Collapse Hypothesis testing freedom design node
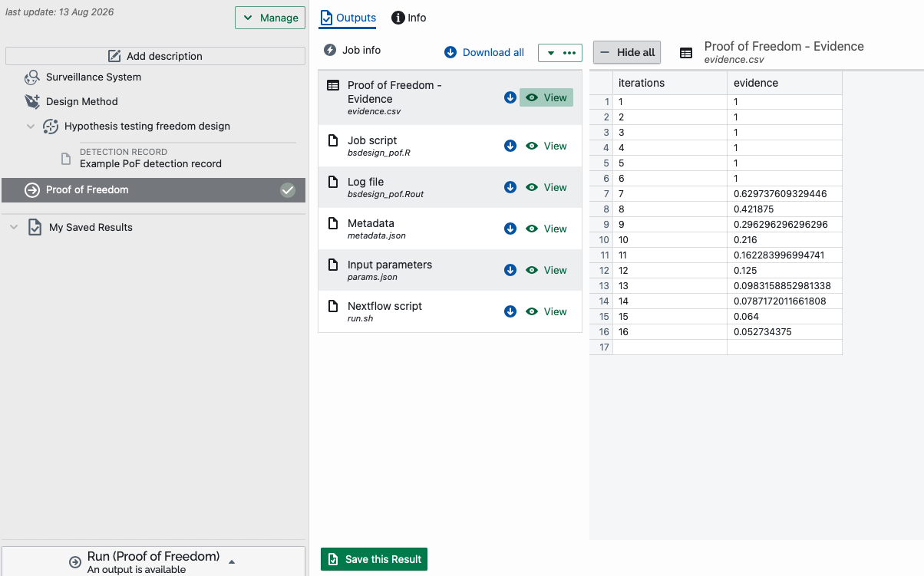This screenshot has height=576, width=924. (31, 127)
